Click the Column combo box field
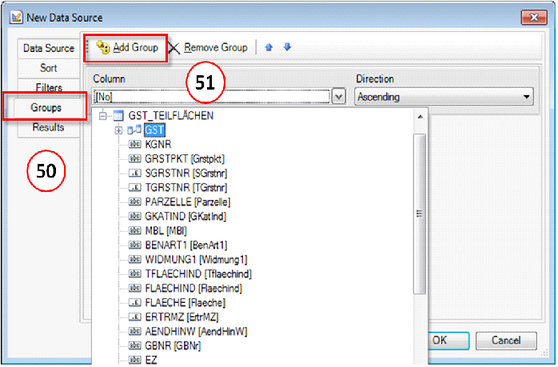 [211, 96]
